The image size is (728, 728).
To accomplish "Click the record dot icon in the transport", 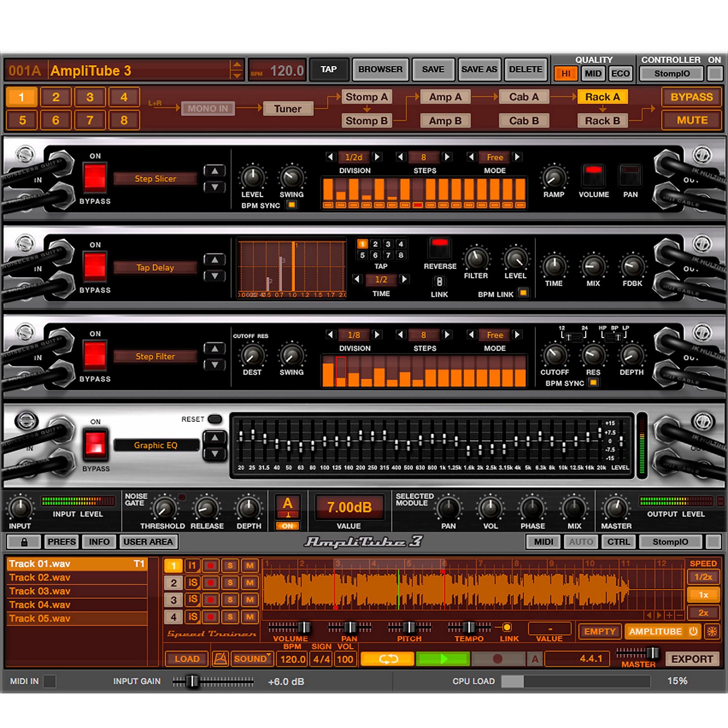I will [x=498, y=659].
